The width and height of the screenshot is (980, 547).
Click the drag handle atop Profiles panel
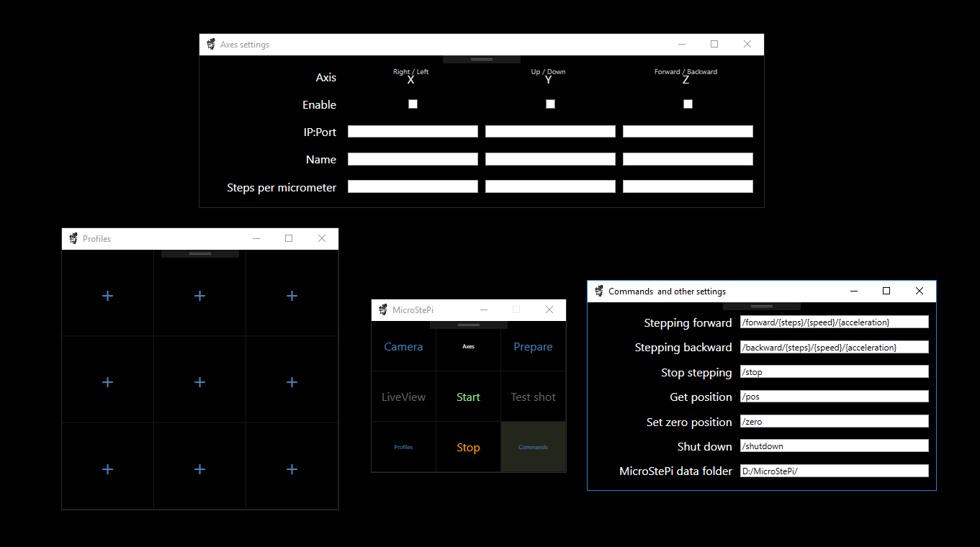[199, 253]
